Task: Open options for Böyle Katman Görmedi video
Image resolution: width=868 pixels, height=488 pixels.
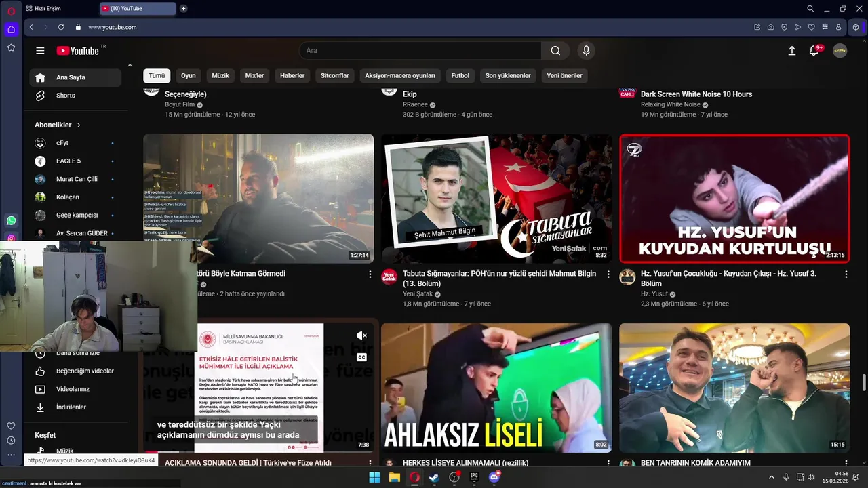Action: (x=370, y=274)
